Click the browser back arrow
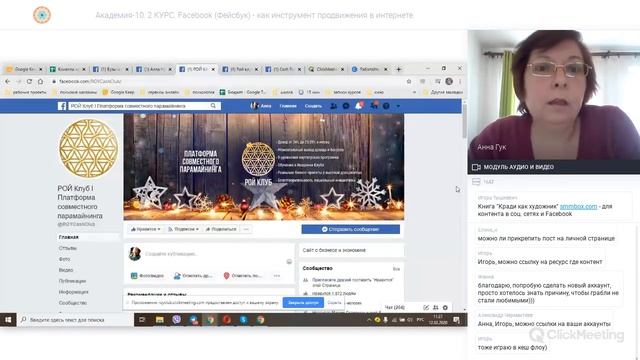This screenshot has height=360, width=640. [8, 81]
